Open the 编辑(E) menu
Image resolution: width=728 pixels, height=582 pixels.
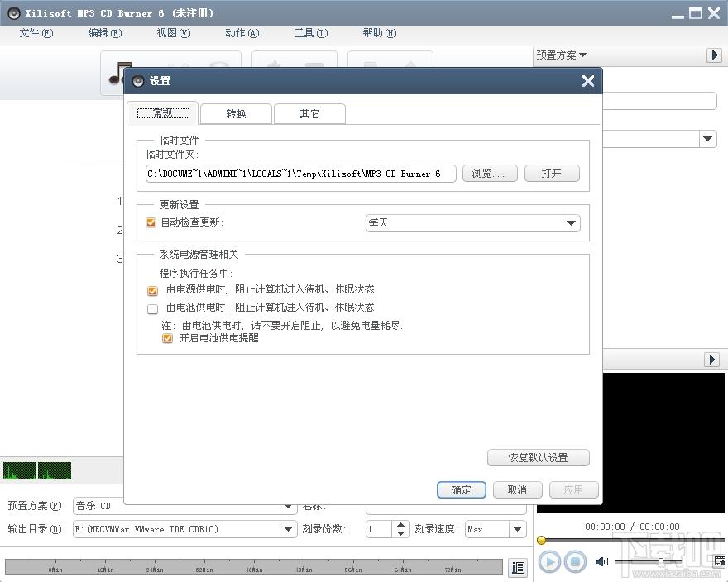pyautogui.click(x=105, y=33)
